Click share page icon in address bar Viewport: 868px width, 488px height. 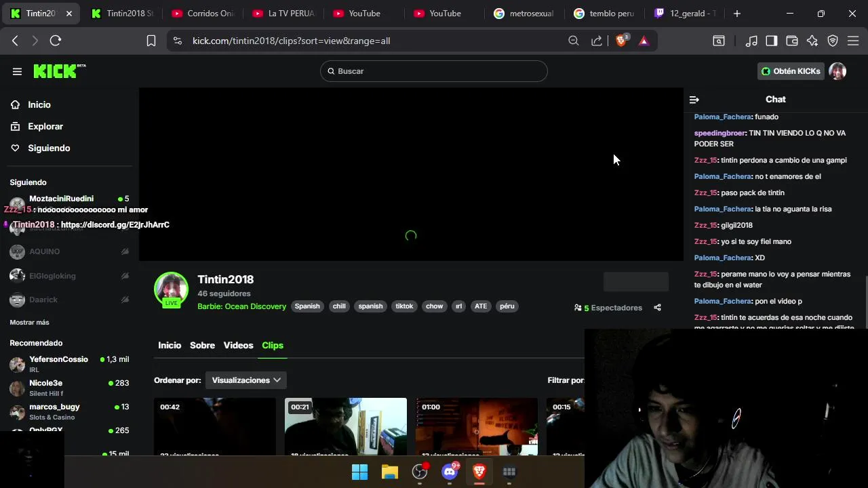pos(597,41)
